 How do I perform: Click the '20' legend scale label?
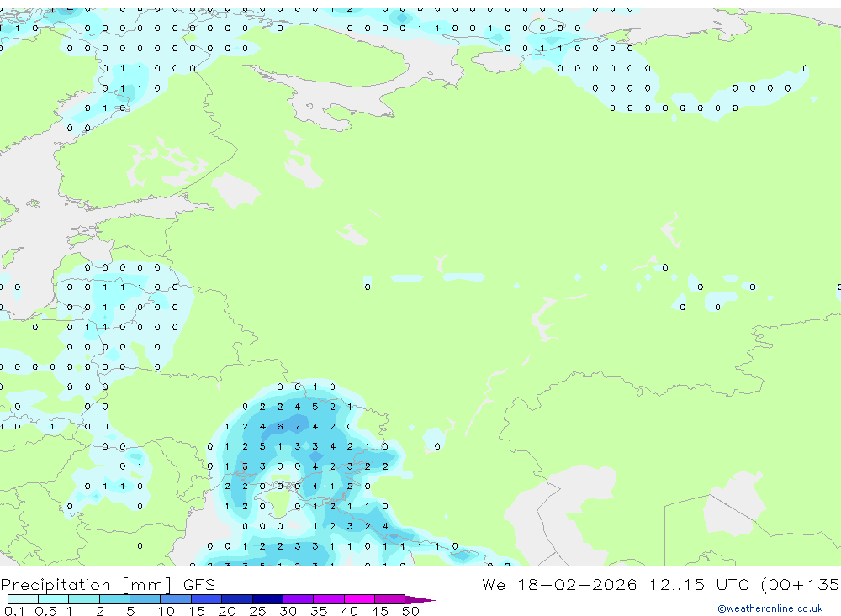click(x=227, y=611)
